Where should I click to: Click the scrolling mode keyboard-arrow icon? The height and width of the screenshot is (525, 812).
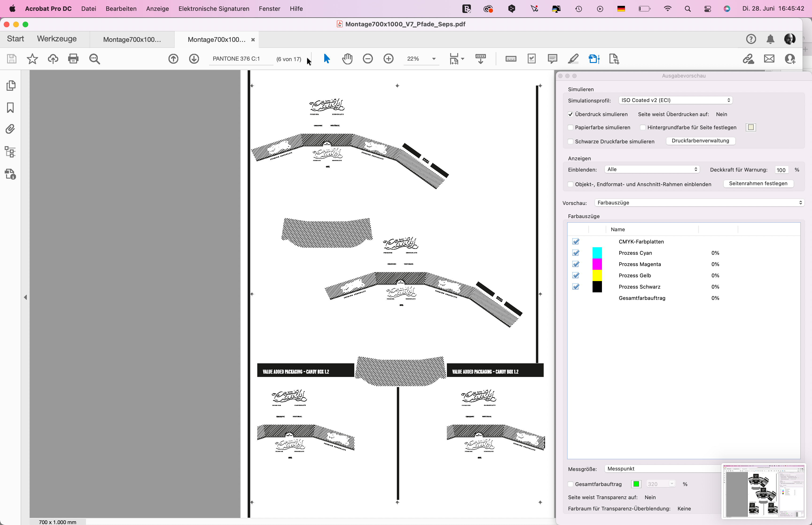[480, 59]
